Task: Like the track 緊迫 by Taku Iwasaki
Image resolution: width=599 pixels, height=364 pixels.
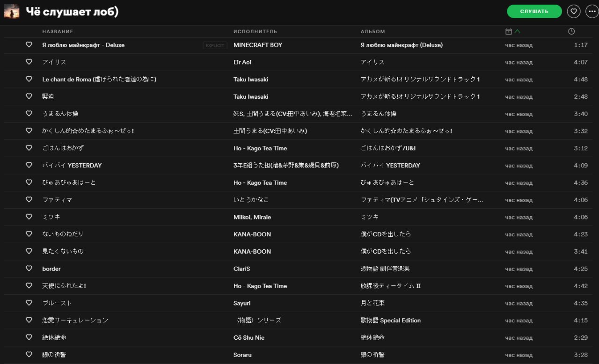Action: tap(29, 96)
